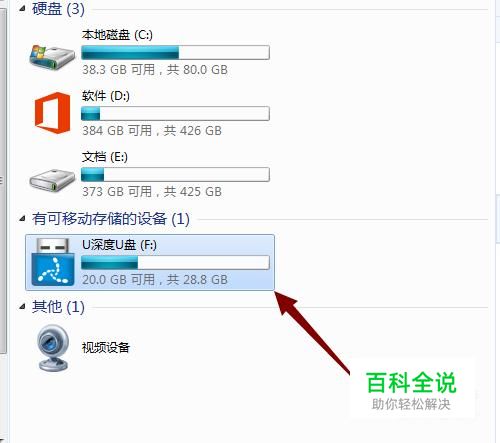The image size is (500, 443).
Task: Click the F: drive usage bar
Action: pos(175,263)
